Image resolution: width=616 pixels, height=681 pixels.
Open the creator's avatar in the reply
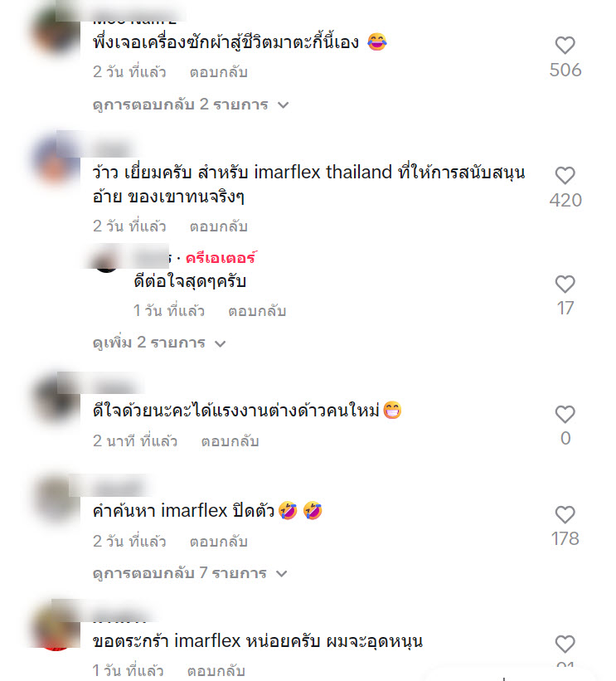(106, 260)
